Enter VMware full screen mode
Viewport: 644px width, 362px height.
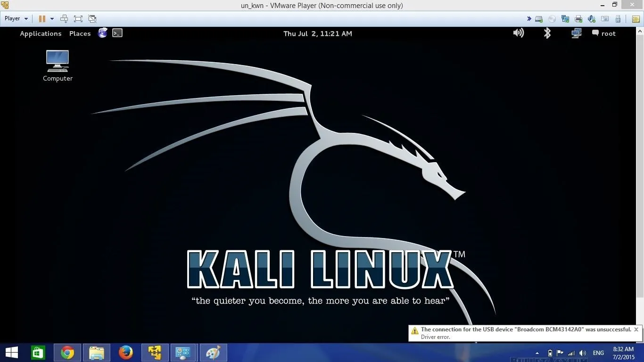click(78, 19)
